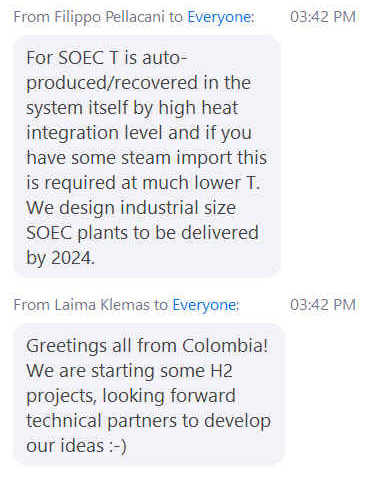Click the "is required at much lower T." line
The height and width of the screenshot is (477, 375).
point(143,183)
